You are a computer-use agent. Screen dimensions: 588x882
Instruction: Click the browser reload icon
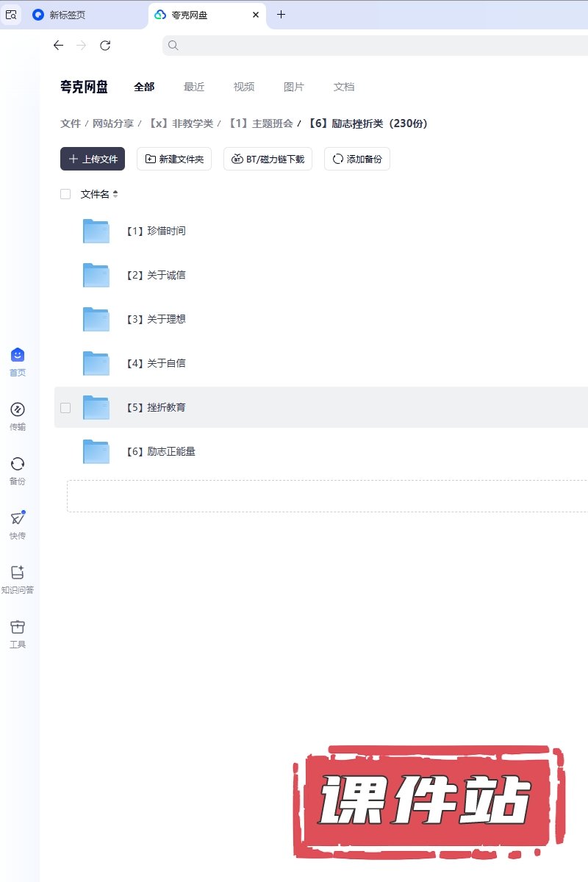coord(105,46)
